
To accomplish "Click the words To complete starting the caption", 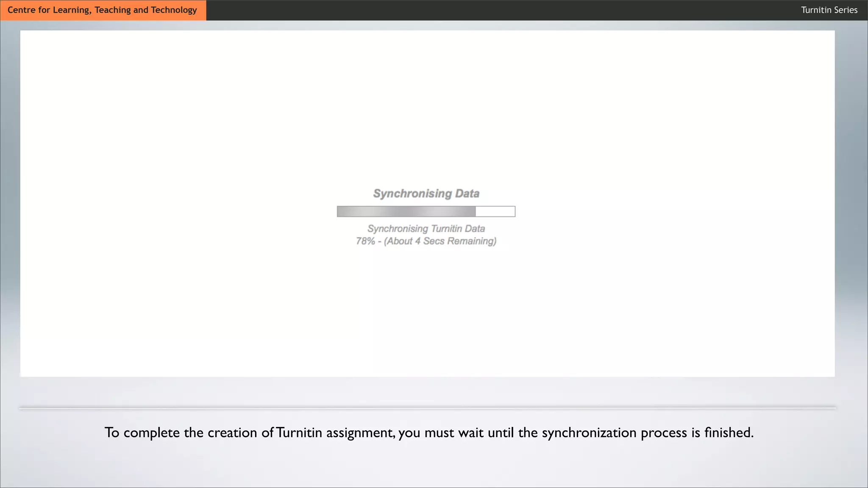I will point(142,433).
